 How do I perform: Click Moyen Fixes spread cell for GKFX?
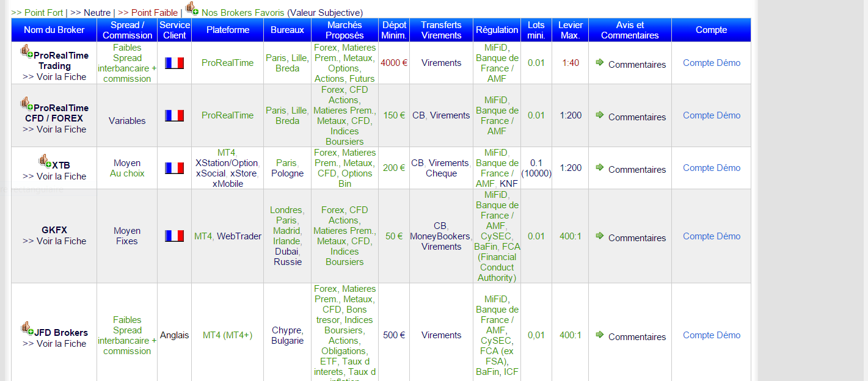pos(127,236)
